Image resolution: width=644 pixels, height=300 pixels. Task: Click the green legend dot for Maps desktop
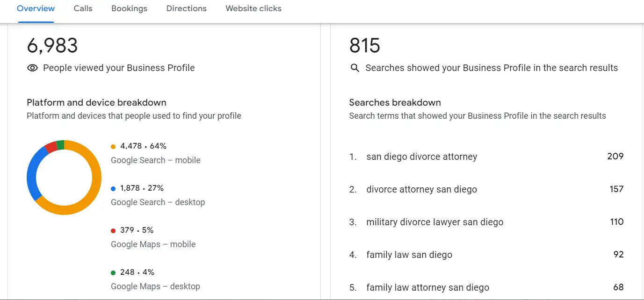113,272
